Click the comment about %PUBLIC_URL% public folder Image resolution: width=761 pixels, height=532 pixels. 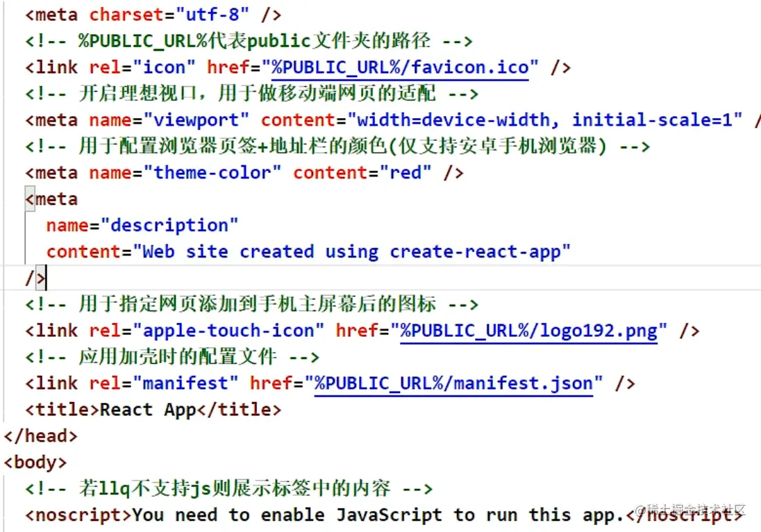pos(249,41)
